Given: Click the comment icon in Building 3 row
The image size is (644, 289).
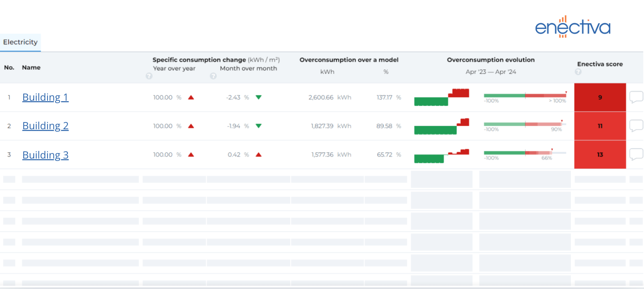Looking at the screenshot, I should pyautogui.click(x=636, y=154).
